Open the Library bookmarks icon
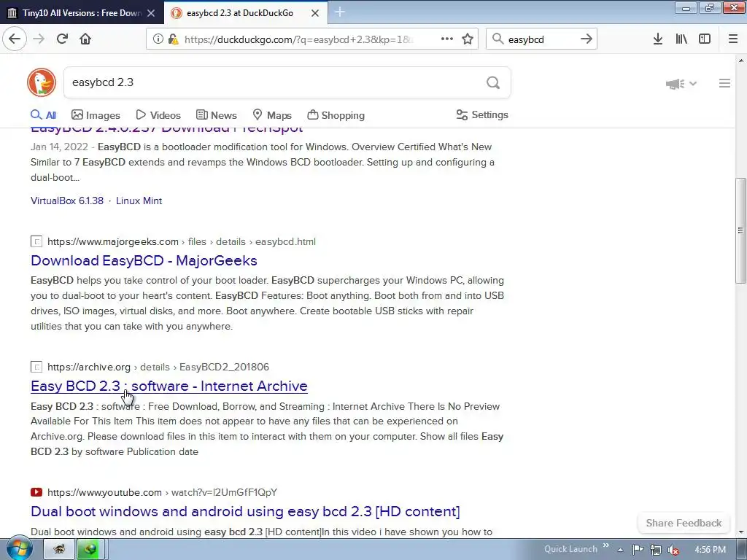 click(681, 39)
